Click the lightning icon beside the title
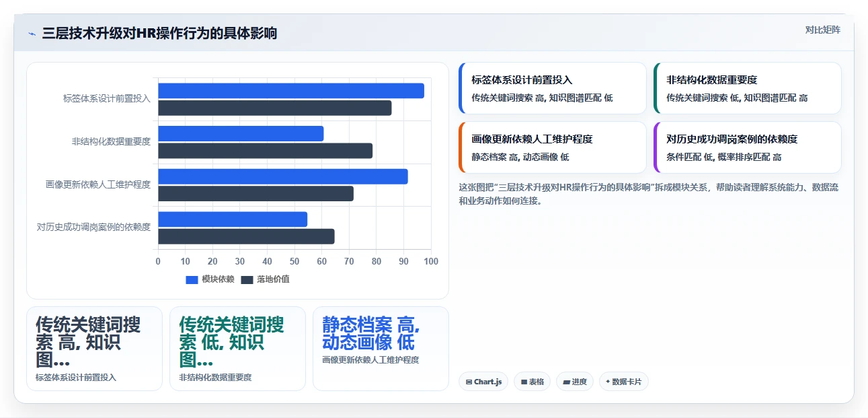The image size is (868, 418). [x=32, y=34]
